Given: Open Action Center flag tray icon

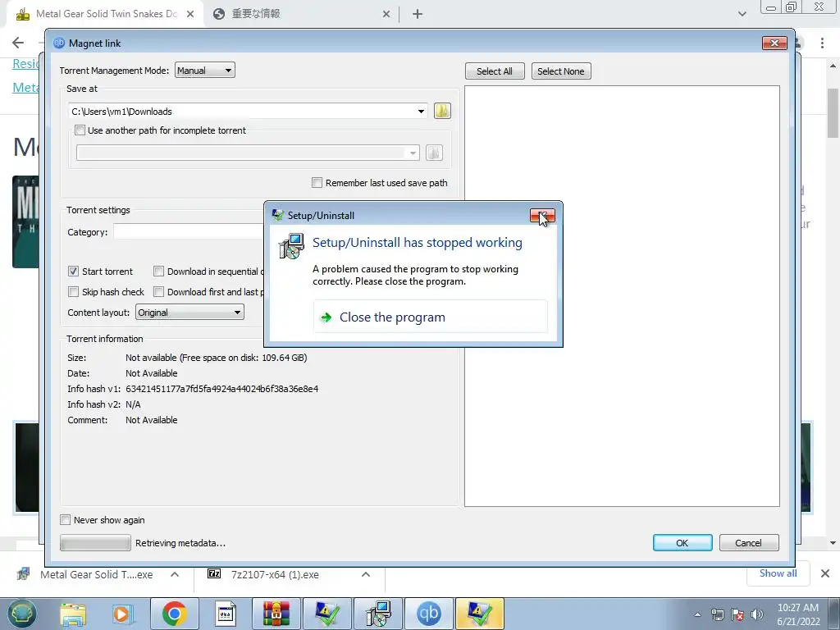Looking at the screenshot, I should point(737,614).
